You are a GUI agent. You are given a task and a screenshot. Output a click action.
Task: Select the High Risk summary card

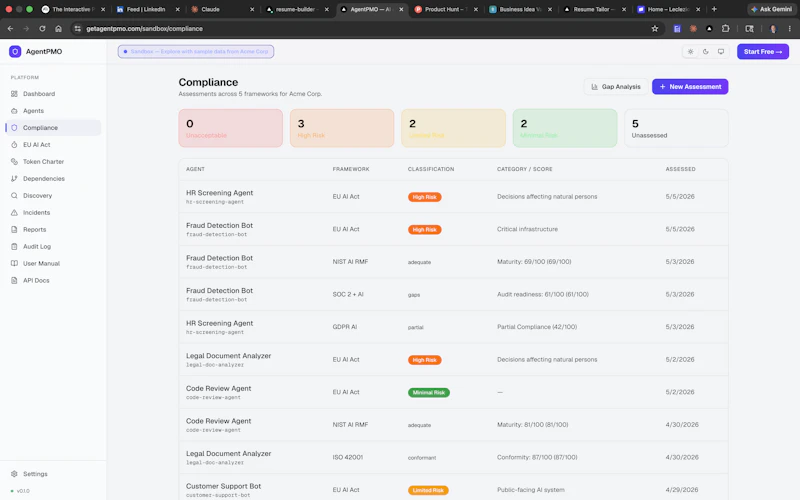coord(342,128)
